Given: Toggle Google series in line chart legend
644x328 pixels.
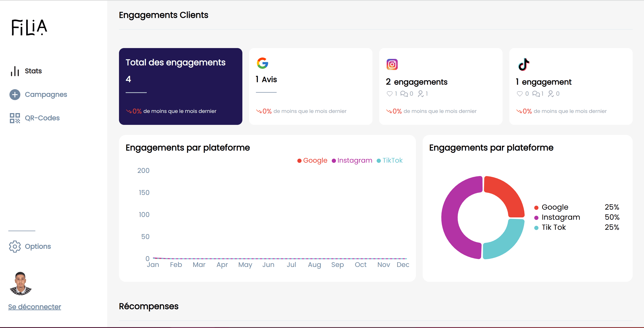Looking at the screenshot, I should click(312, 161).
